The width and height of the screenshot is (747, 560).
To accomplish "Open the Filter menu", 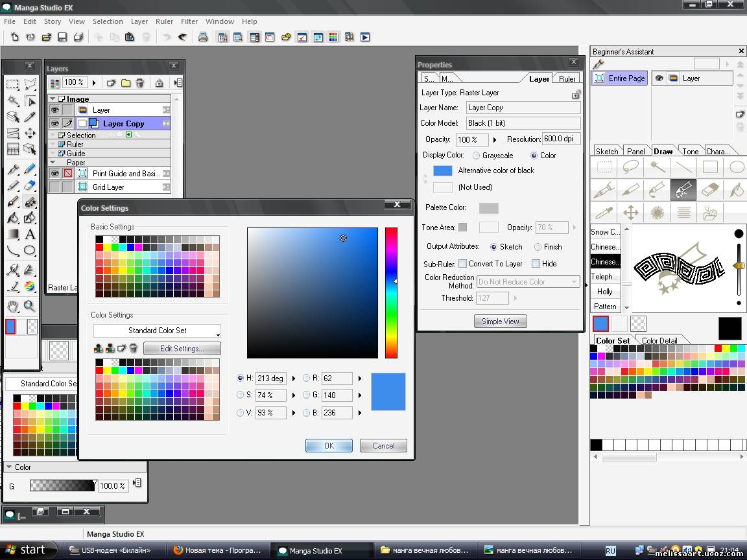I will pyautogui.click(x=189, y=21).
